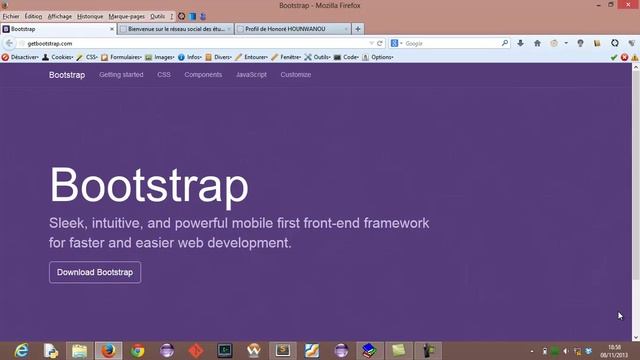
Task: Open the Édition menu
Action: point(33,17)
